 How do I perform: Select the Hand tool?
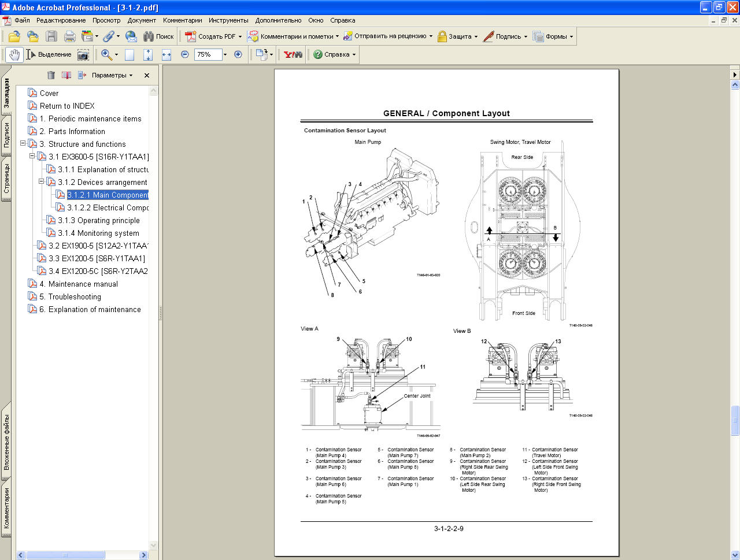coord(14,54)
